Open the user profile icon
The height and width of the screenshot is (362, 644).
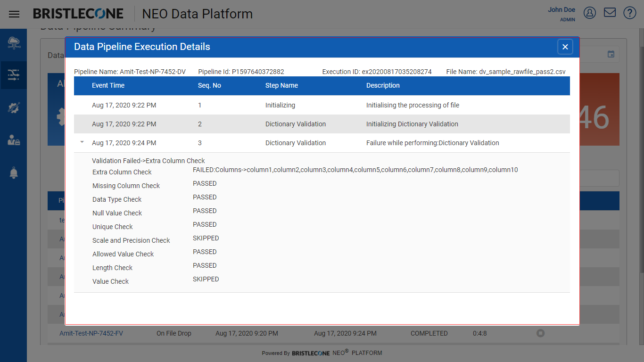(x=590, y=13)
